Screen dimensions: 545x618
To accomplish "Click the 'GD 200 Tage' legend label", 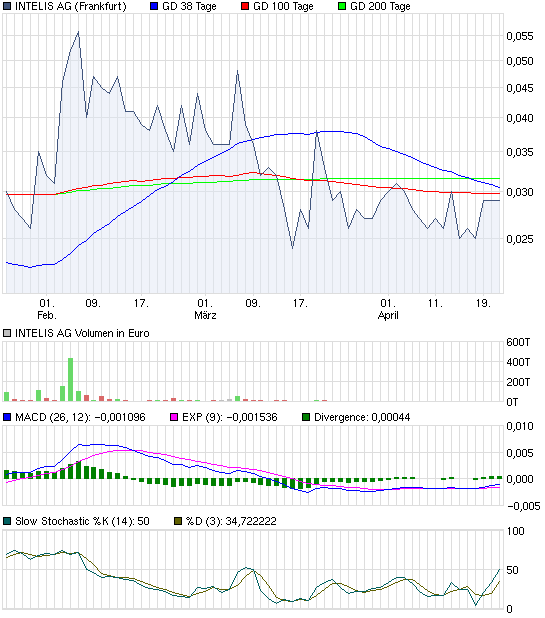I will (380, 6).
